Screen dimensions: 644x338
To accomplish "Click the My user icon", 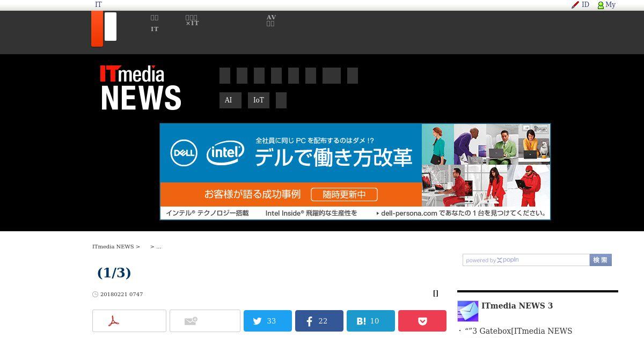I will point(601,5).
